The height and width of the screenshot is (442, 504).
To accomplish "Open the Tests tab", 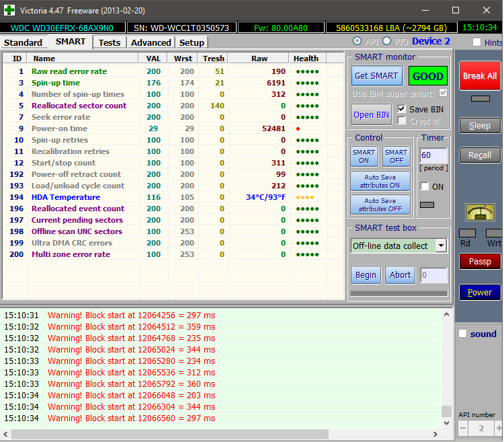I will pyautogui.click(x=110, y=42).
